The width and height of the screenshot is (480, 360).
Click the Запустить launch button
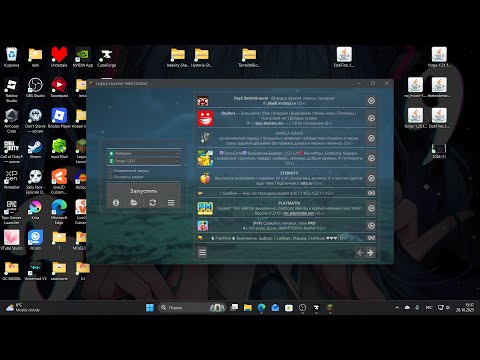[x=144, y=191]
